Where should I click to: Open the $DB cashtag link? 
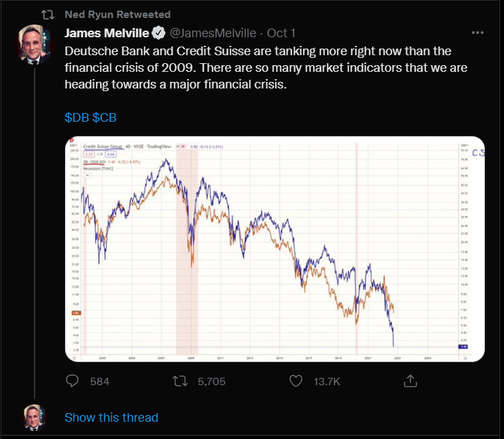pyautogui.click(x=77, y=118)
